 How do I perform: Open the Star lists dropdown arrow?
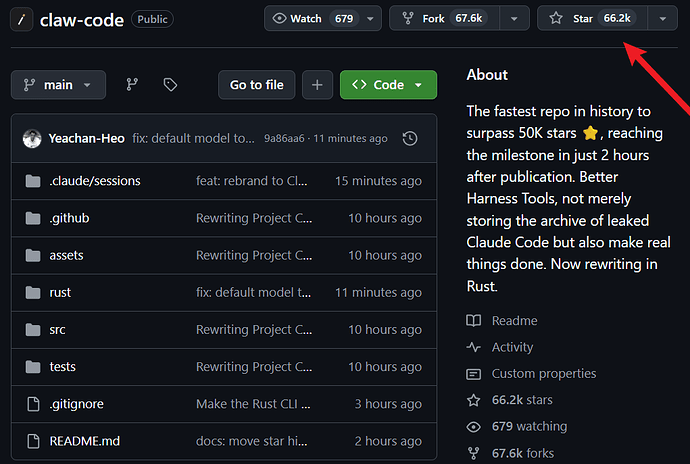pyautogui.click(x=662, y=18)
